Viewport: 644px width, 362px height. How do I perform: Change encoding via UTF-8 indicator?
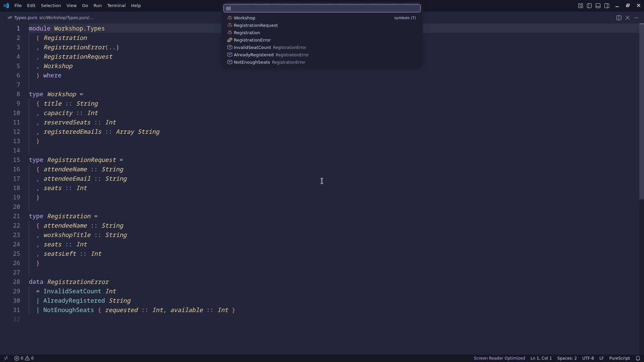pyautogui.click(x=588, y=358)
